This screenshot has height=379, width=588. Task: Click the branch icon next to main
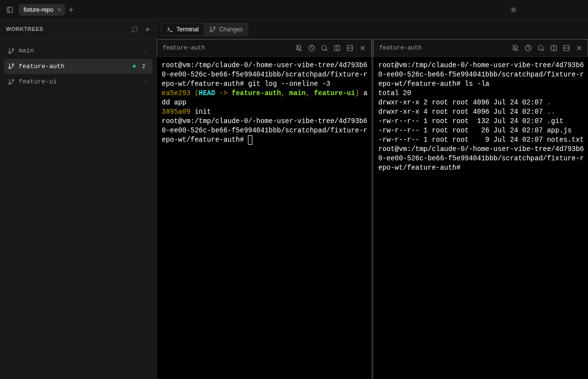click(11, 51)
